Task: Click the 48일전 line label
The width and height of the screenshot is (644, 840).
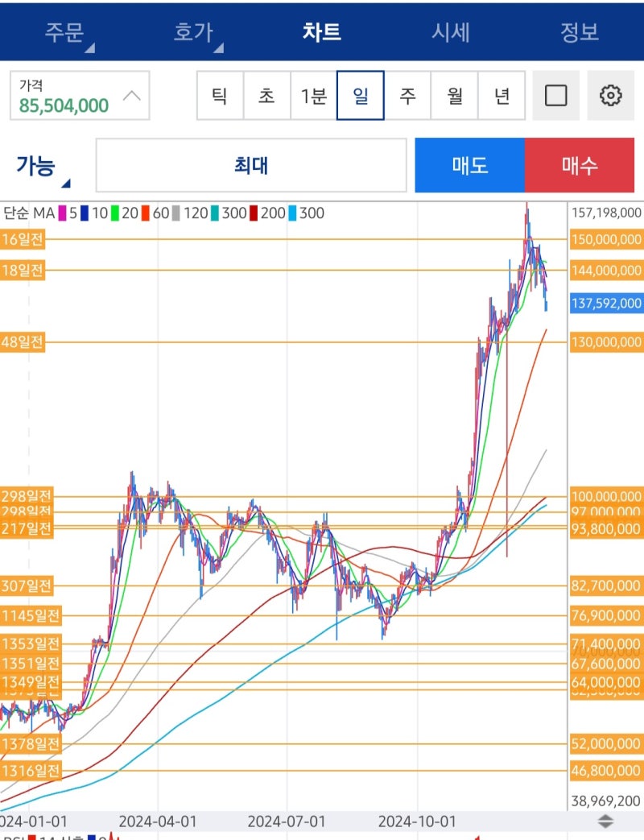Action: pyautogui.click(x=22, y=341)
